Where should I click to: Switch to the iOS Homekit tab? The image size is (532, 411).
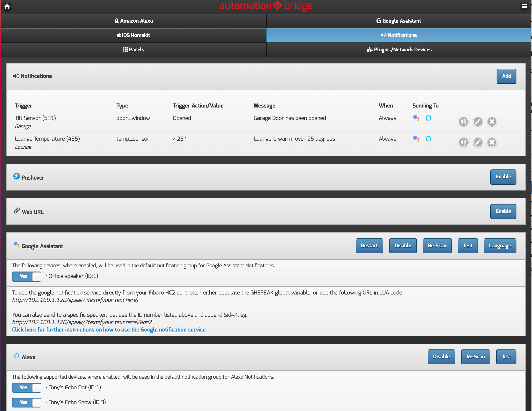[133, 35]
